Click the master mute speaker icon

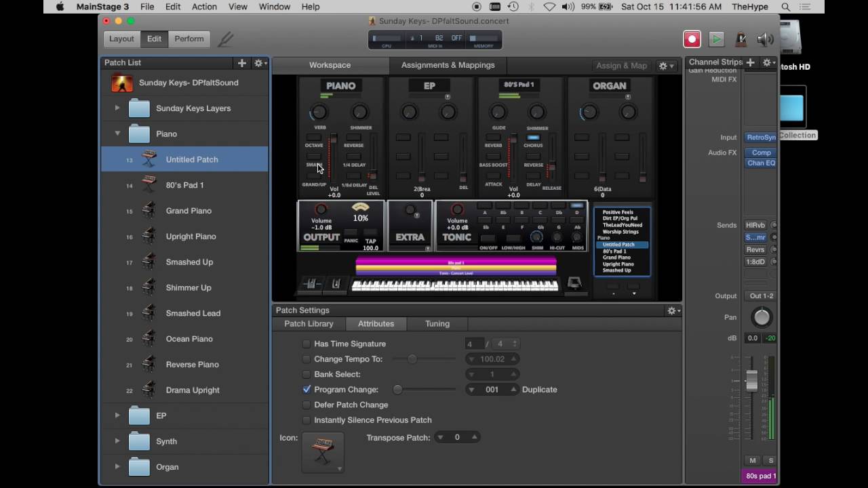point(766,39)
